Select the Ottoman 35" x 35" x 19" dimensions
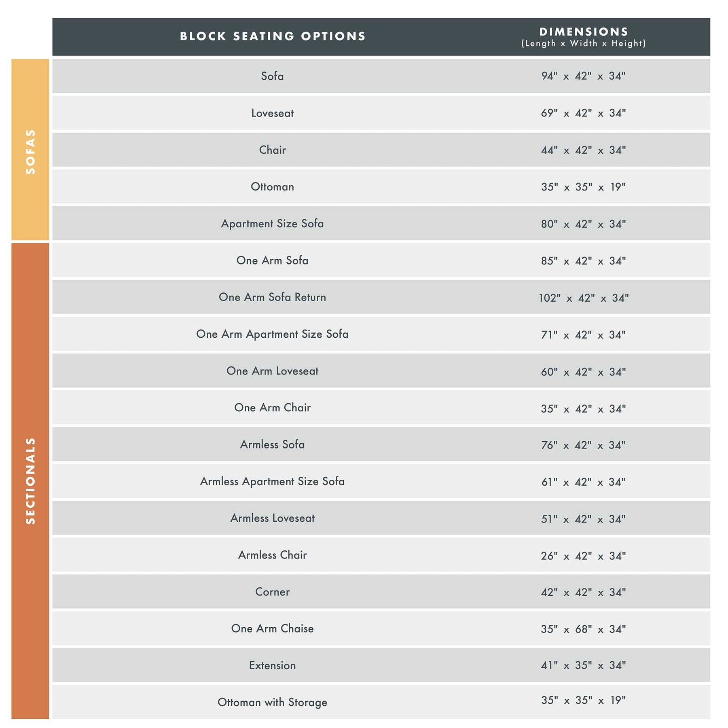The height and width of the screenshot is (728, 728). (583, 187)
